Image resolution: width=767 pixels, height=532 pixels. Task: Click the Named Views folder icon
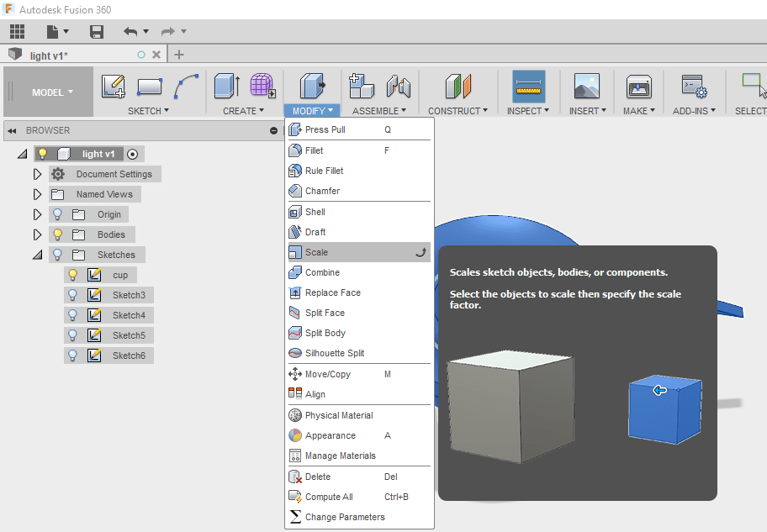point(58,195)
